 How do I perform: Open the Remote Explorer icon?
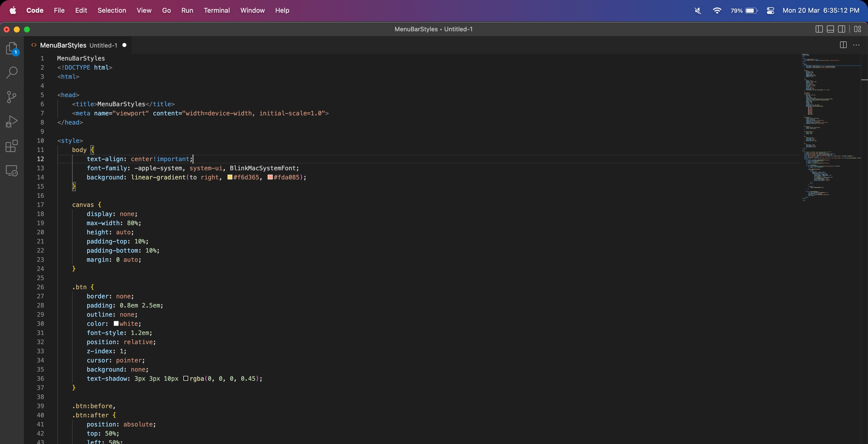coord(12,171)
